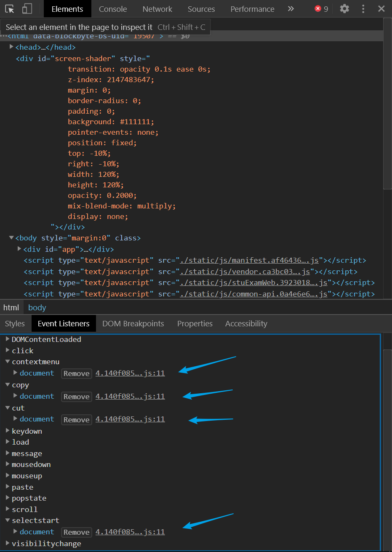The image size is (392, 552).
Task: Expand the scroll listener group
Action: click(8, 509)
